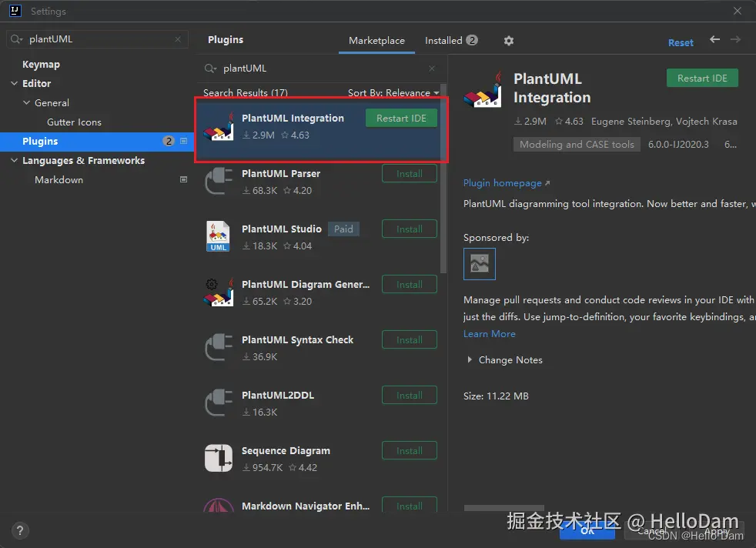Click the Paid tag on PlantUML Studio
This screenshot has width=756, height=548.
click(343, 229)
